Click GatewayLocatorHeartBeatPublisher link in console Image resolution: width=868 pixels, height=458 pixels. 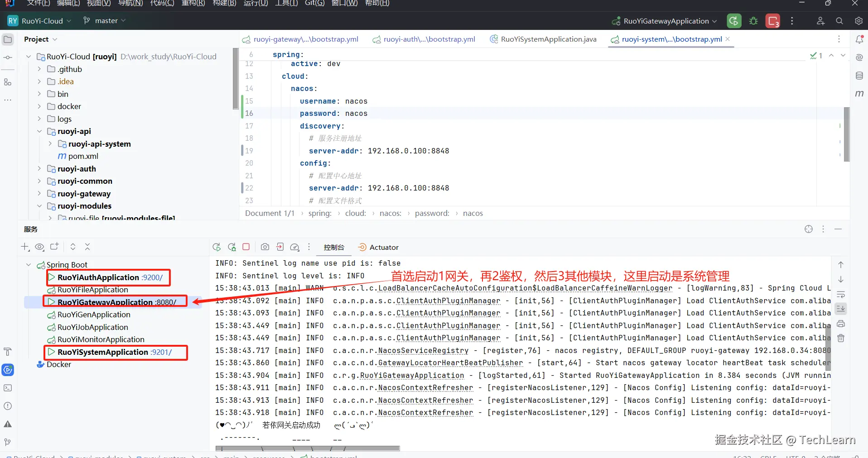point(450,363)
